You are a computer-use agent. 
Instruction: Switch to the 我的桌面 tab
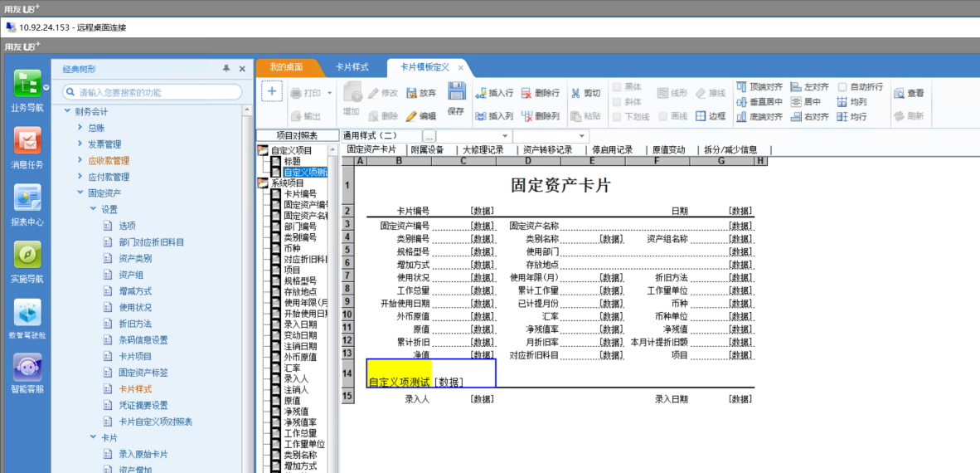(286, 67)
